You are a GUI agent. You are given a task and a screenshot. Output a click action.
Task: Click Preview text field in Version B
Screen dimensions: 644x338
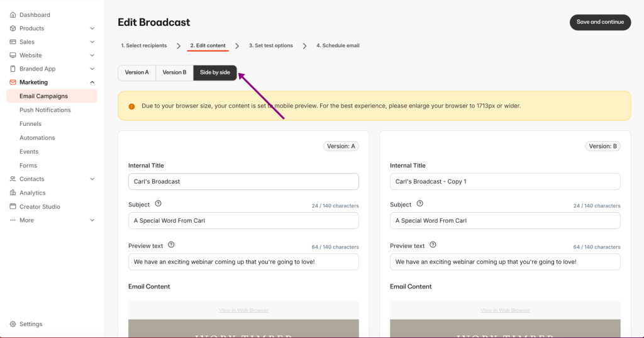point(505,262)
